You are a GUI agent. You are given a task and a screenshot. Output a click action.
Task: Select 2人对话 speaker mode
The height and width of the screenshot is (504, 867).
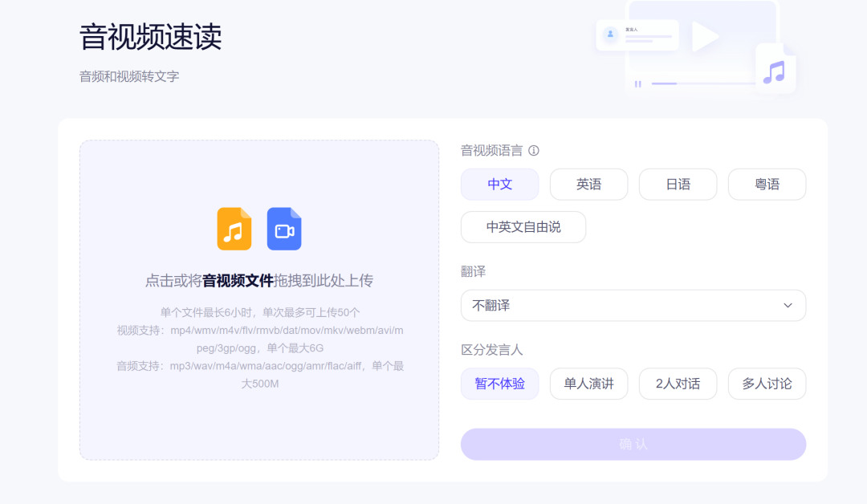point(678,384)
